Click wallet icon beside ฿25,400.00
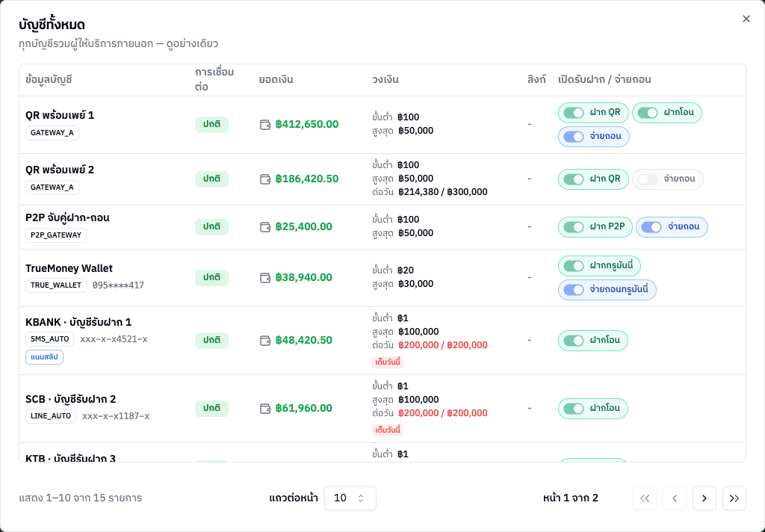This screenshot has width=765, height=532. click(265, 227)
